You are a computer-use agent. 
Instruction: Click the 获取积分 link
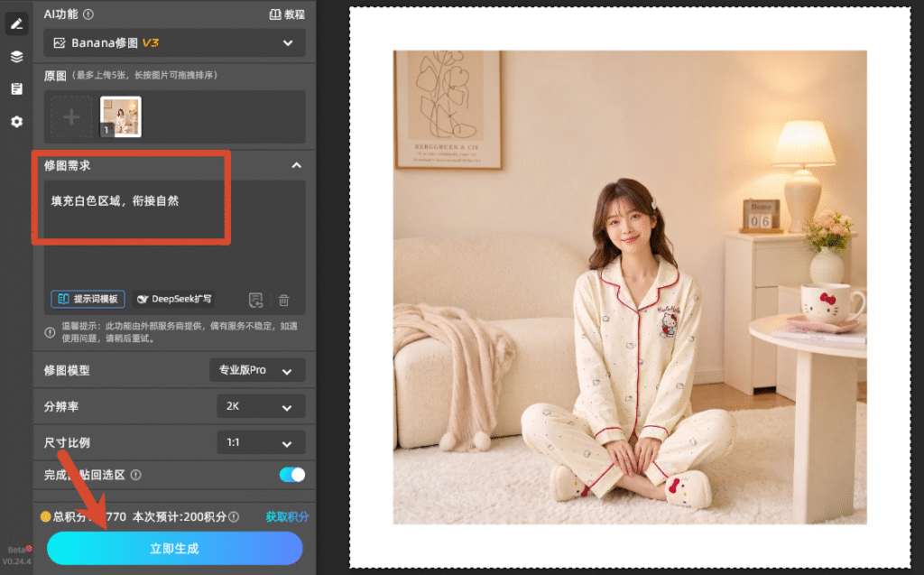[x=287, y=516]
